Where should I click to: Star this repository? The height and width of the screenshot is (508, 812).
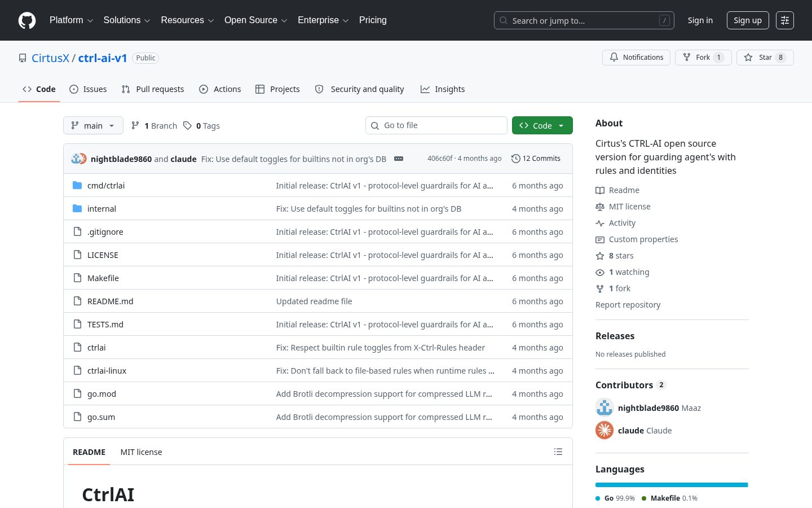tap(765, 58)
